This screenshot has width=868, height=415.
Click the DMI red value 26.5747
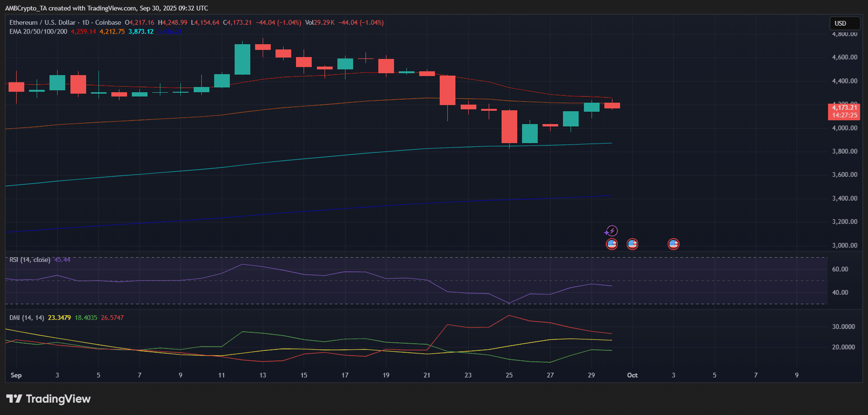pyautogui.click(x=112, y=318)
